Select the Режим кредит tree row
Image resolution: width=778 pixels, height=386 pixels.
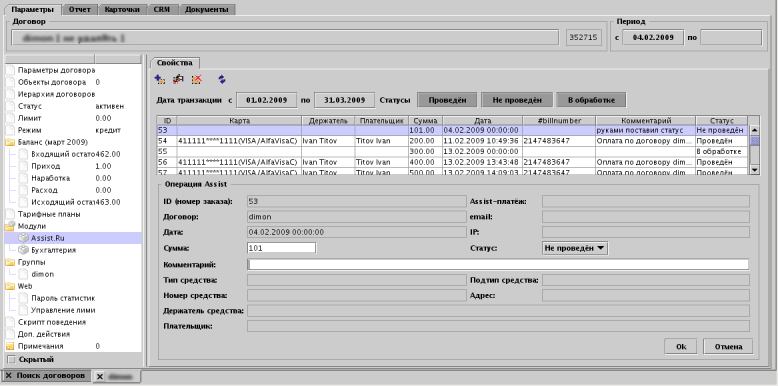point(73,130)
